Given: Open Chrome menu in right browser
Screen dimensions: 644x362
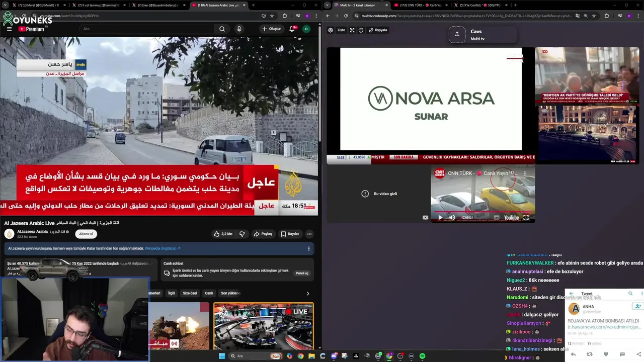Looking at the screenshot, I should coord(639,16).
